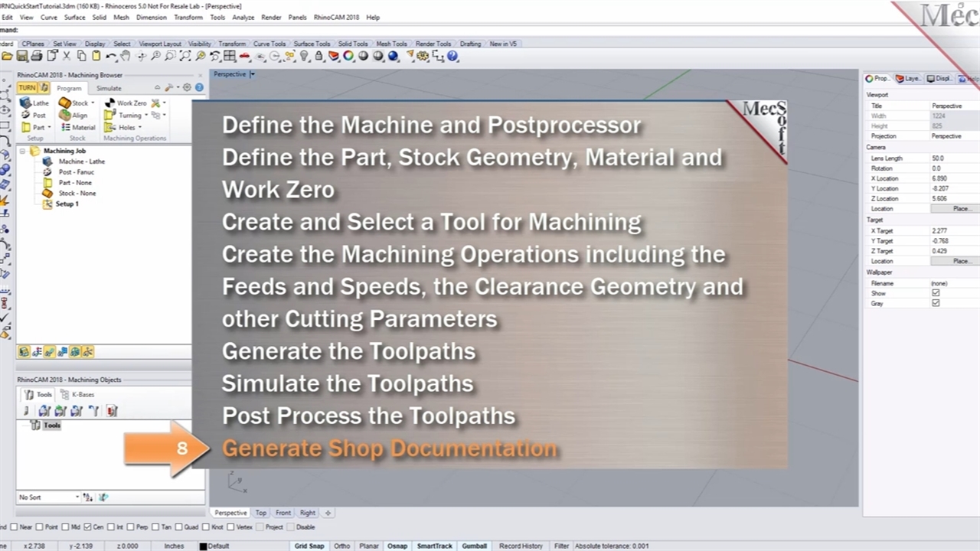This screenshot has height=551, width=980.
Task: Click the Save file toolbar icon
Action: (x=22, y=56)
